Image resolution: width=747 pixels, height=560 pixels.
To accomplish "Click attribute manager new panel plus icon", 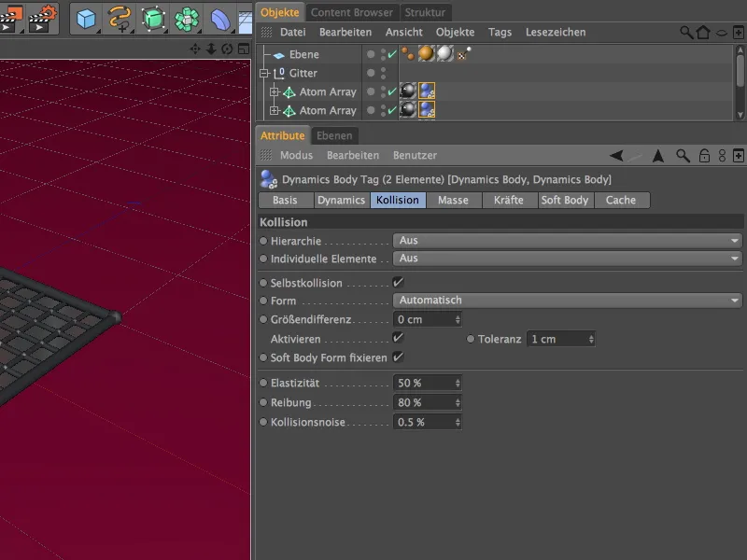I will [738, 156].
